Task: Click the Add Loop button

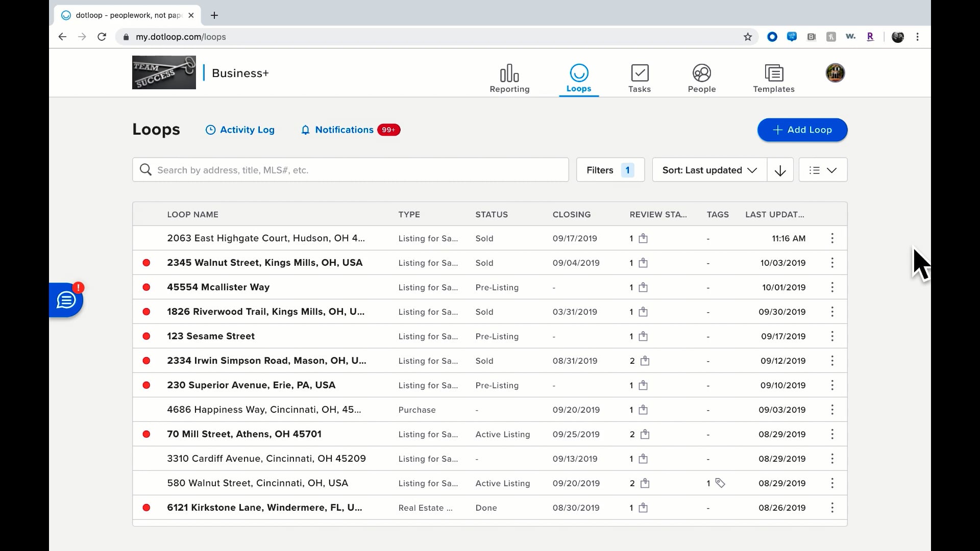Action: point(802,130)
